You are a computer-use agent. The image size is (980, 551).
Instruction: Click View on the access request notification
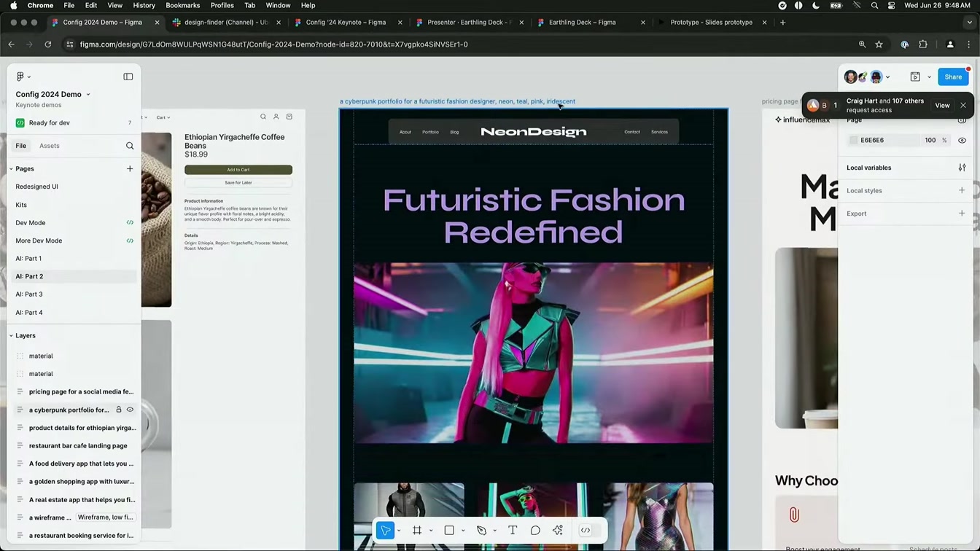click(942, 106)
